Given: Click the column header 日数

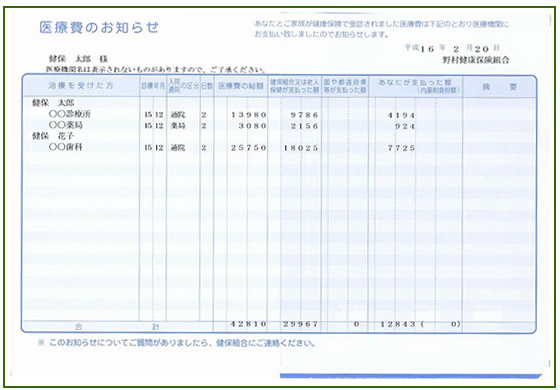Looking at the screenshot, I should click(x=207, y=86).
